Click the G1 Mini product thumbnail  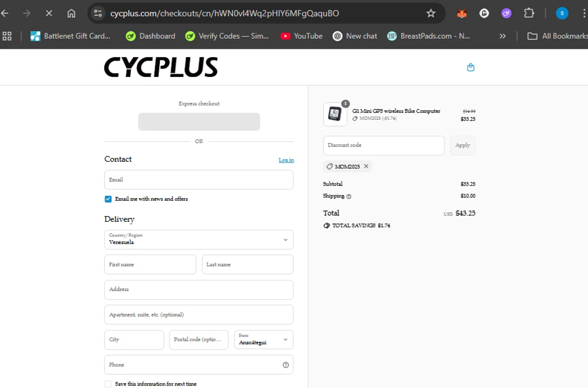click(335, 114)
